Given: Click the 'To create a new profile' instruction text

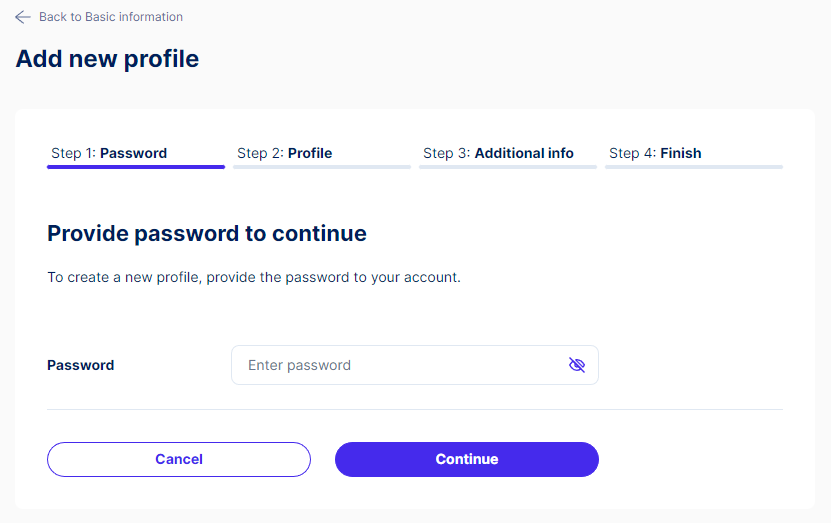Looking at the screenshot, I should [254, 277].
